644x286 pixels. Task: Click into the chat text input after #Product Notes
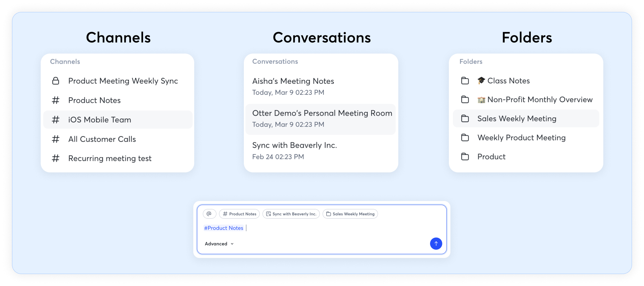(x=308, y=228)
